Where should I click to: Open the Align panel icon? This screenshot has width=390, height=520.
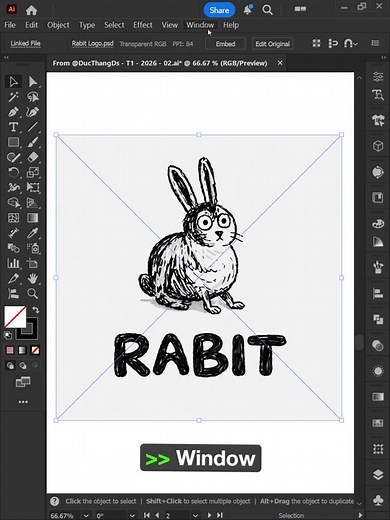pos(378,293)
